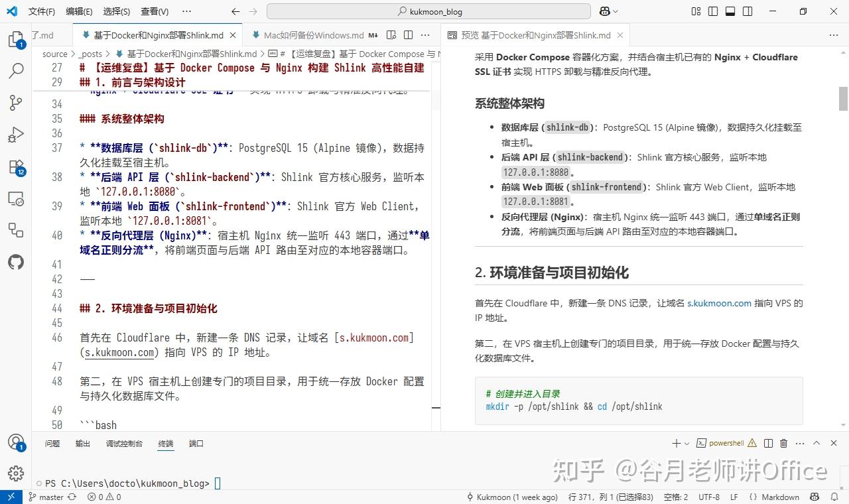Open the Remote Explorer view

(x=16, y=198)
